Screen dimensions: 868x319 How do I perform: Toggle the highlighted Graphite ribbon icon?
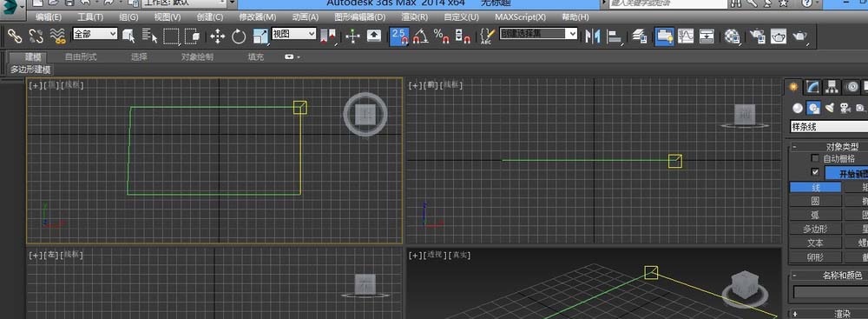pyautogui.click(x=664, y=37)
